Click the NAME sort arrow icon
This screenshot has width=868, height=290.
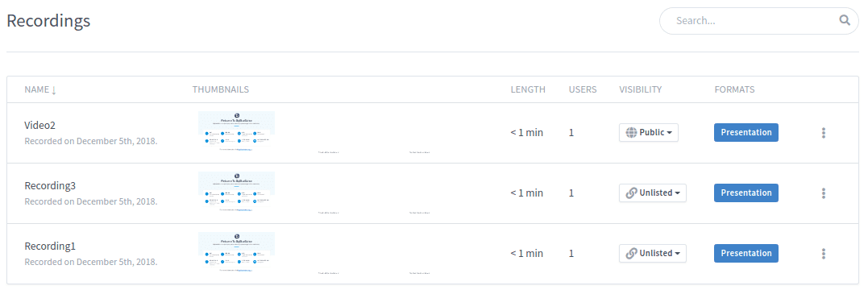point(54,90)
